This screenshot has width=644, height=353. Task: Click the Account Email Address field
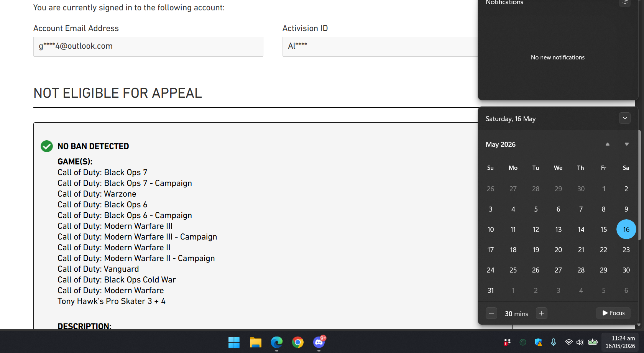click(148, 47)
